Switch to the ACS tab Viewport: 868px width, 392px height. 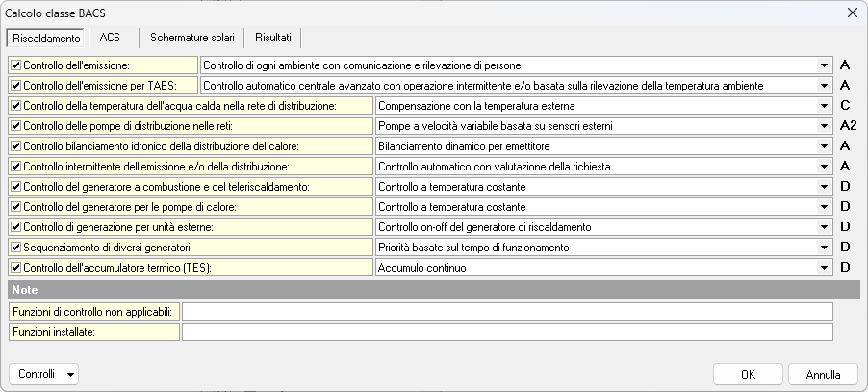110,38
